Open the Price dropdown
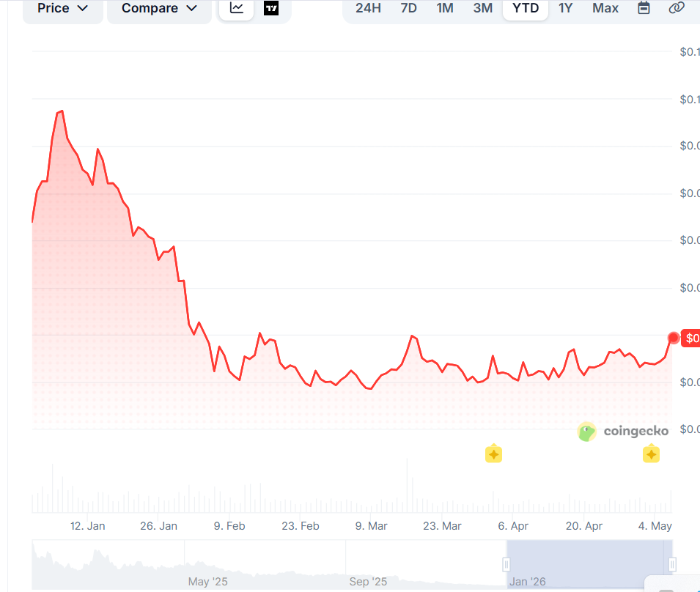700x592 pixels. pyautogui.click(x=62, y=9)
